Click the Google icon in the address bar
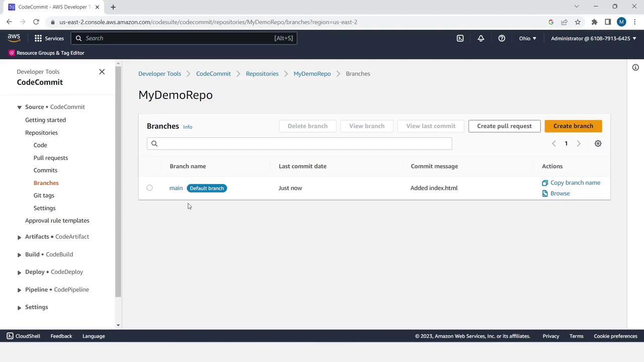This screenshot has width=644, height=362. pyautogui.click(x=551, y=22)
